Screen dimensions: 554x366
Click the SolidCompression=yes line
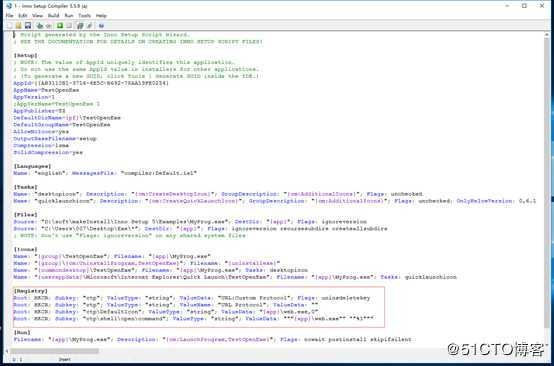(x=48, y=152)
